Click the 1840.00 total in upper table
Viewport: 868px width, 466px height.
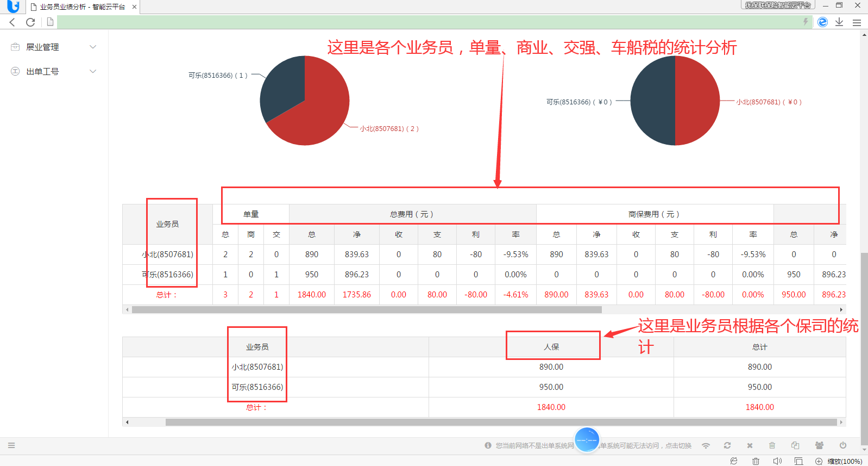312,295
